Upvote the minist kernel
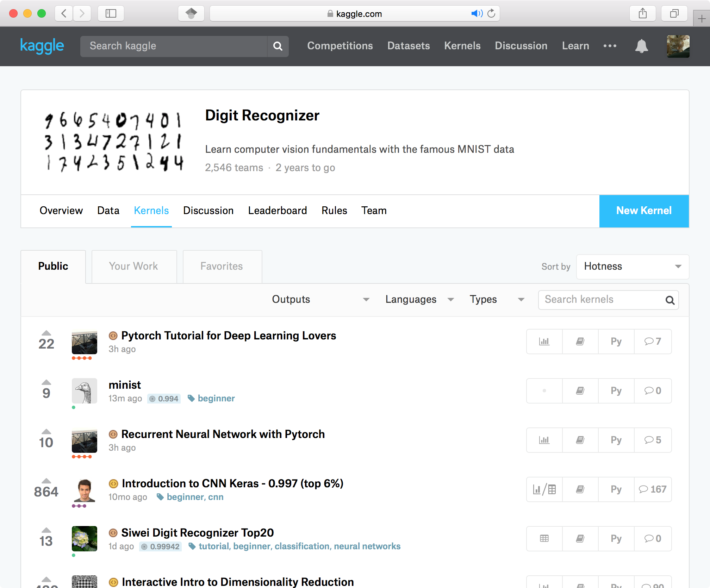Screen dimensions: 710x588 pos(46,382)
